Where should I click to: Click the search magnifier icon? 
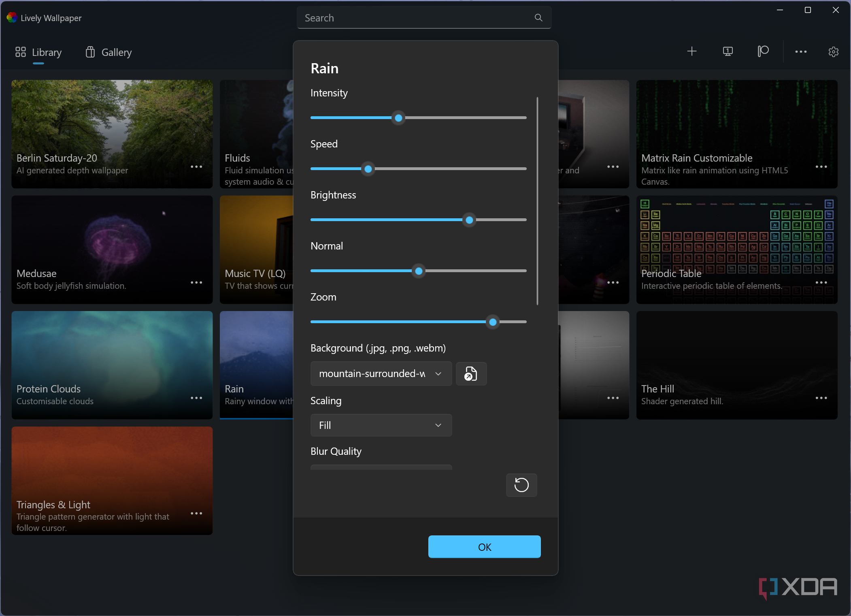(538, 18)
